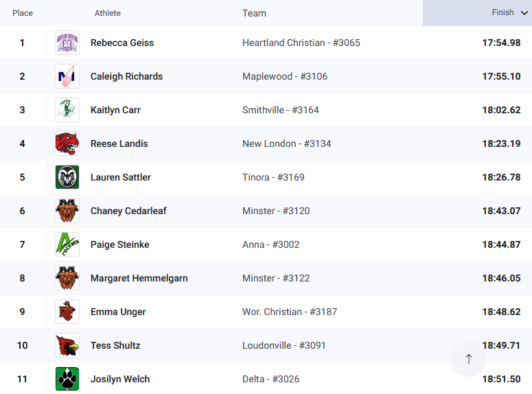Click the Team column header

pyautogui.click(x=254, y=13)
